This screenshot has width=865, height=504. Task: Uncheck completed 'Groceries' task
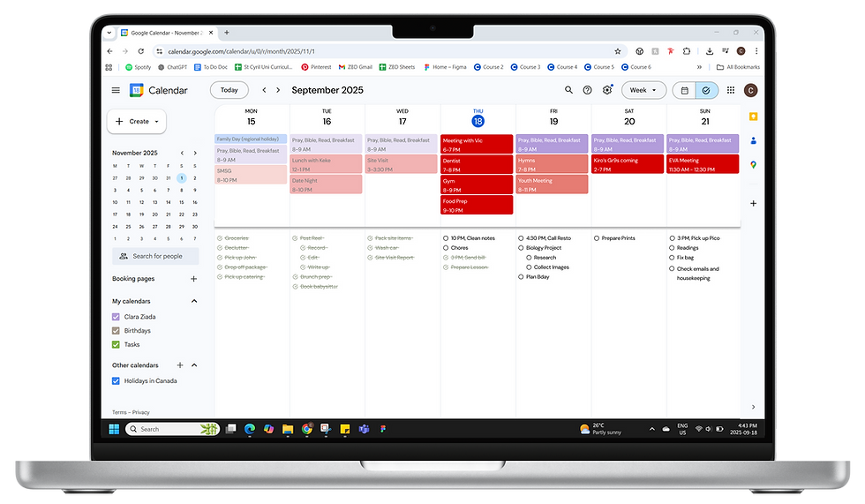pos(220,238)
